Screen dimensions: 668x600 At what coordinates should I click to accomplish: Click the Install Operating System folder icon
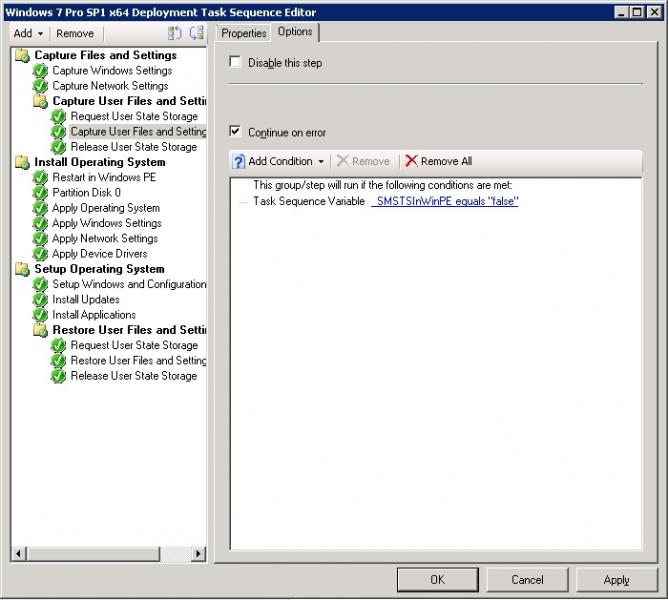tap(22, 162)
